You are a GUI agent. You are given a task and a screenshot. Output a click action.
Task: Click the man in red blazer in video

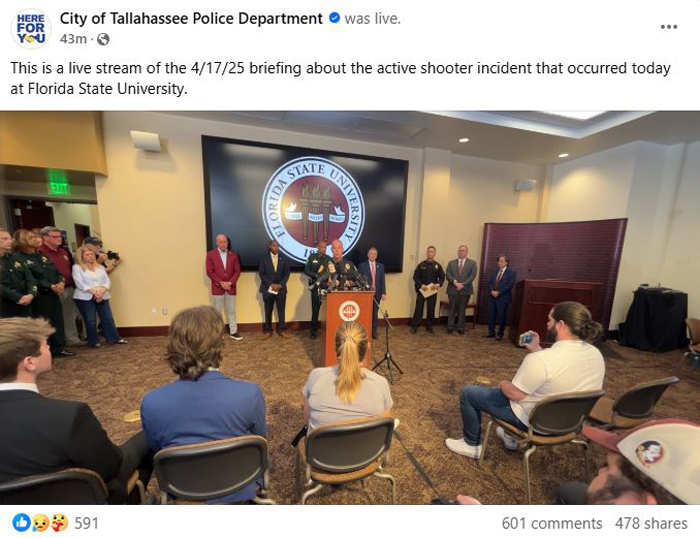223,286
